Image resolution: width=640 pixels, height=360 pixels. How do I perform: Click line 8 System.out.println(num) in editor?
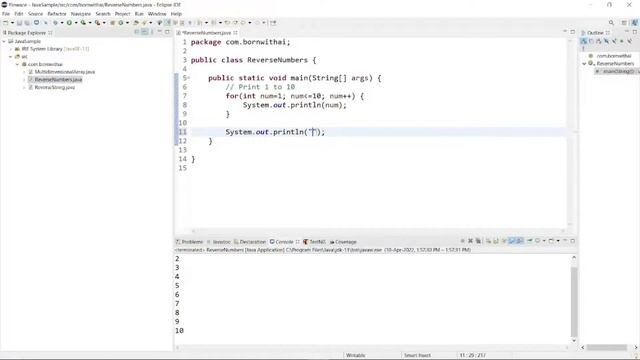(294, 105)
